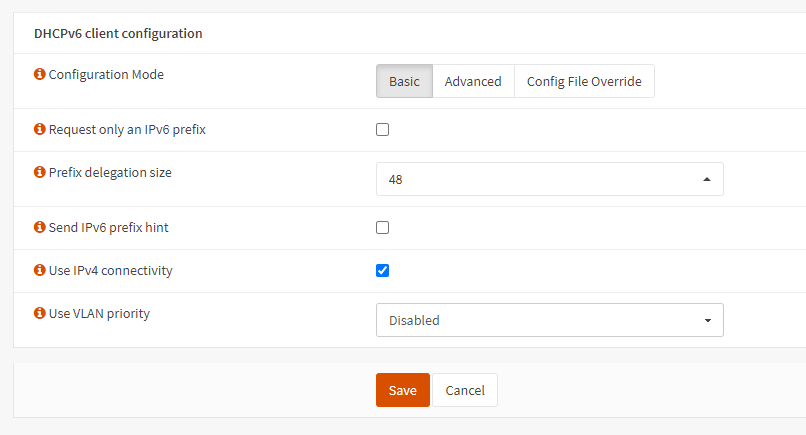Click the DHCPv6 client configuration heading

tap(118, 33)
